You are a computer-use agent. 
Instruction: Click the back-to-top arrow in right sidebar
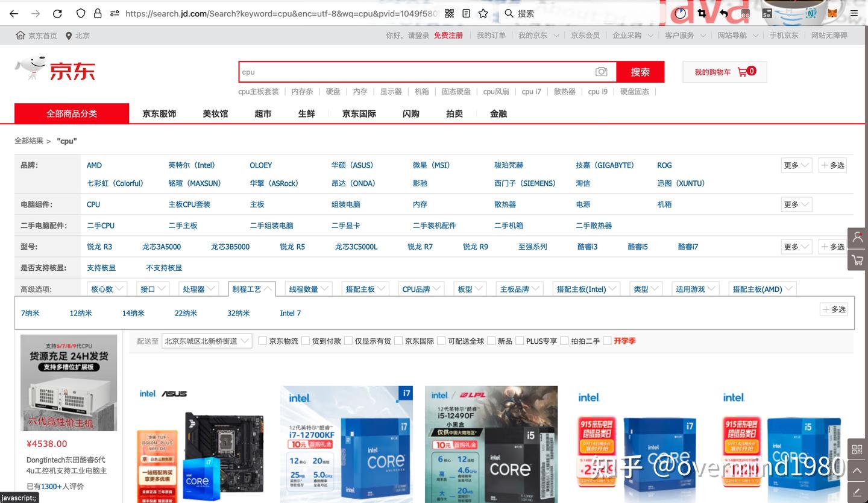(857, 470)
